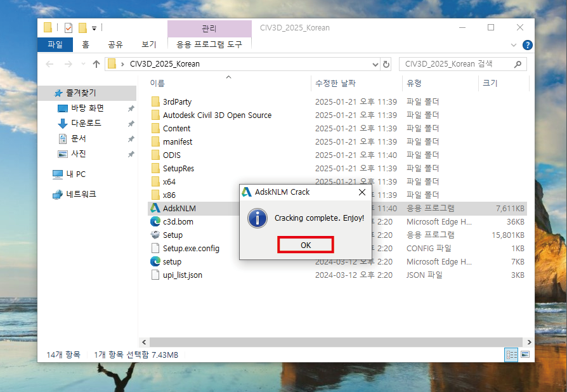Click the horizontal scrollbar track
Image resolution: width=567 pixels, height=392 pixels.
point(336,342)
